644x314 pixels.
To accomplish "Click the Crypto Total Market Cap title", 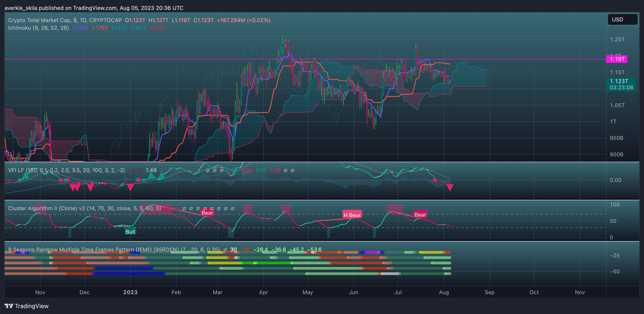I will pos(65,20).
